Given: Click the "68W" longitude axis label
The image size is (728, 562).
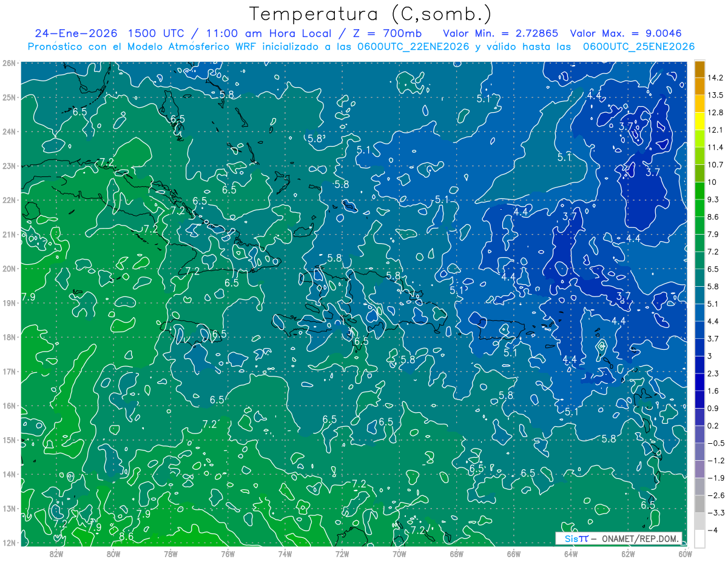Looking at the screenshot, I should (x=456, y=553).
